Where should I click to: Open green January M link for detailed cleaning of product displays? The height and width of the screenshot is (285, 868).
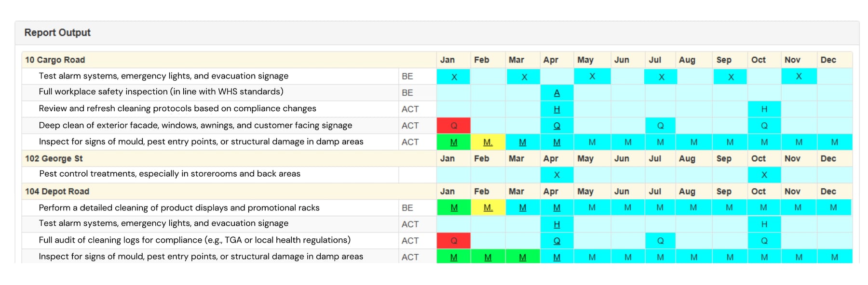pos(454,207)
